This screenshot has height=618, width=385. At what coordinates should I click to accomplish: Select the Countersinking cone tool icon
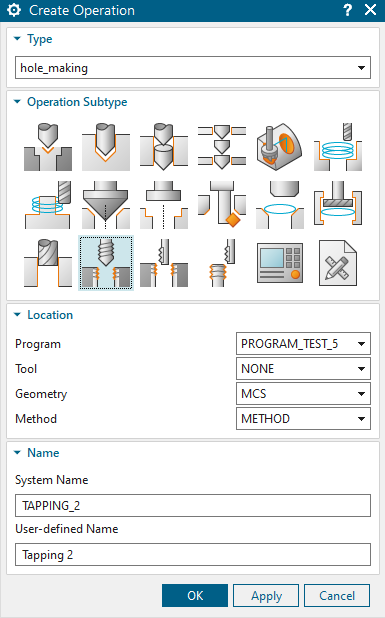point(106,205)
